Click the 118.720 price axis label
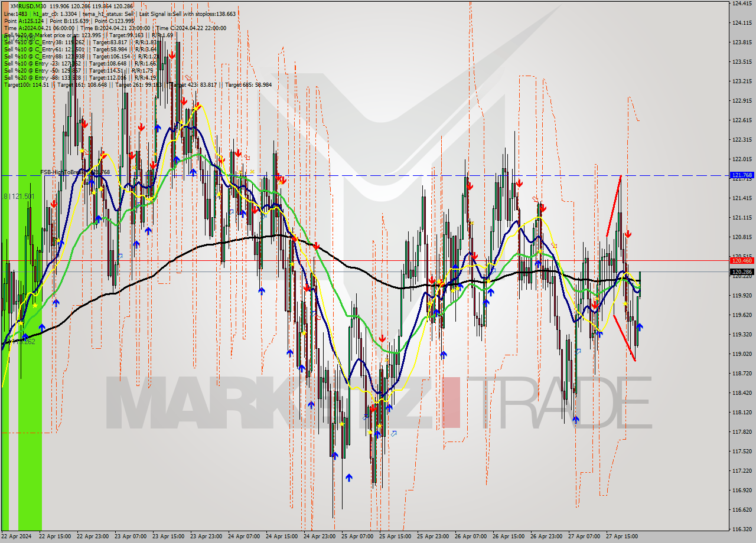756x543 pixels. [x=742, y=374]
